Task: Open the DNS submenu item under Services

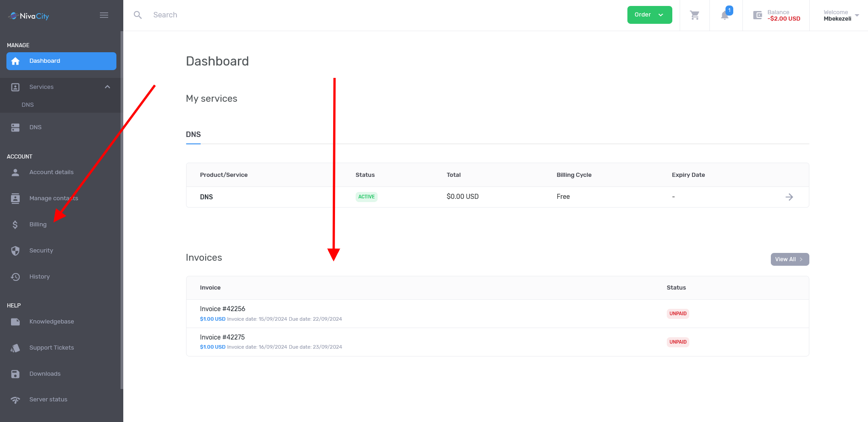Action: (27, 105)
